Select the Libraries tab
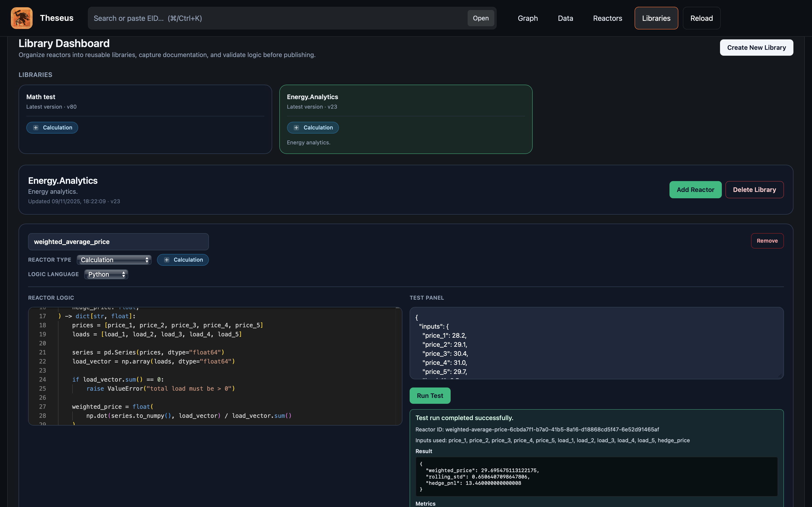The height and width of the screenshot is (507, 812). tap(656, 18)
